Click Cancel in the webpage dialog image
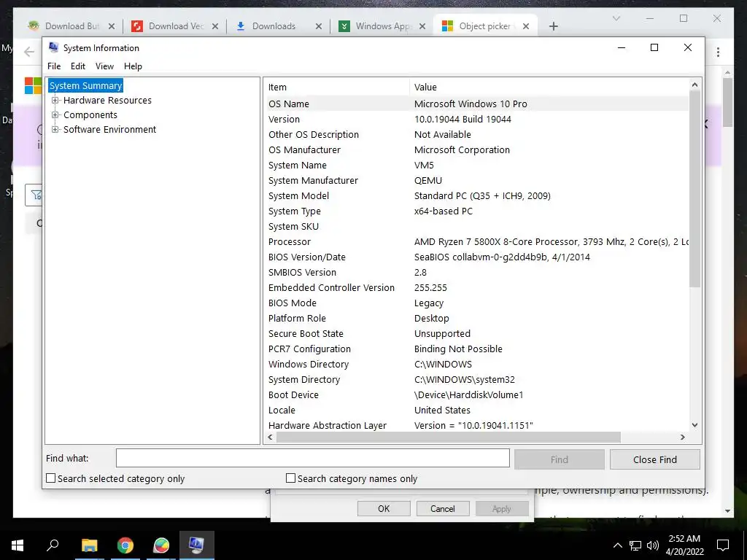 click(443, 508)
